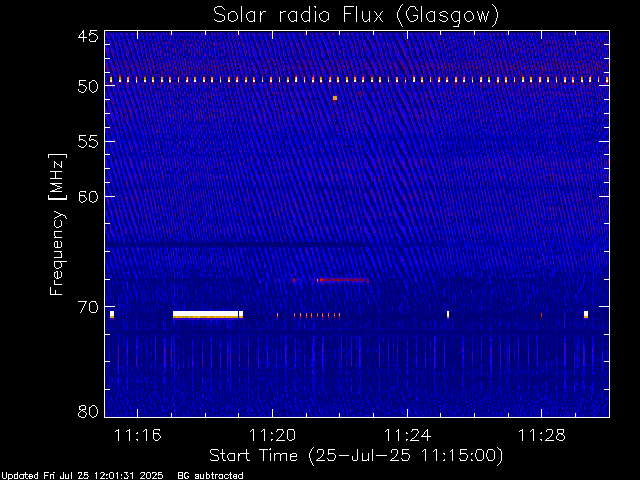Click the 70 frequency tick label
The width and height of the screenshot is (640, 480).
click(x=88, y=307)
